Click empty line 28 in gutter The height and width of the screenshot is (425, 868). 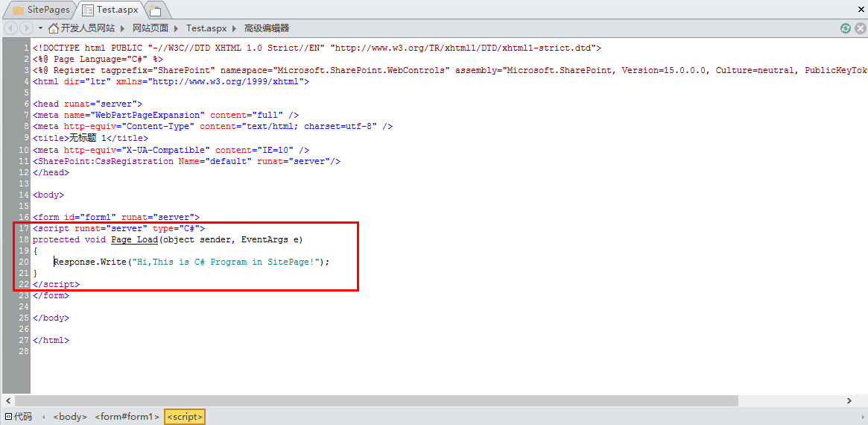(23, 352)
